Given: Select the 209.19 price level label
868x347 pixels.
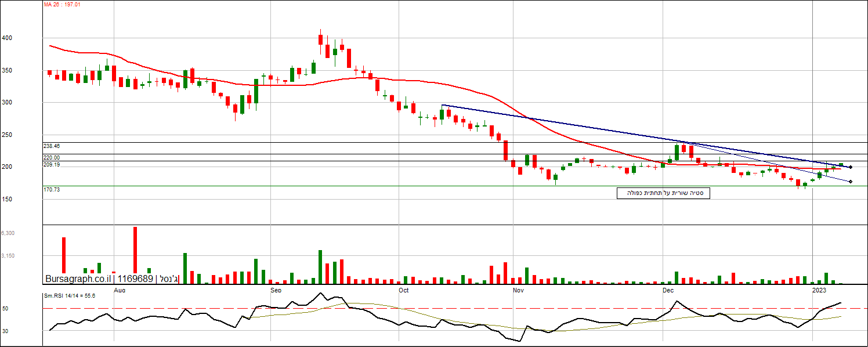Looking at the screenshot, I should tap(51, 165).
